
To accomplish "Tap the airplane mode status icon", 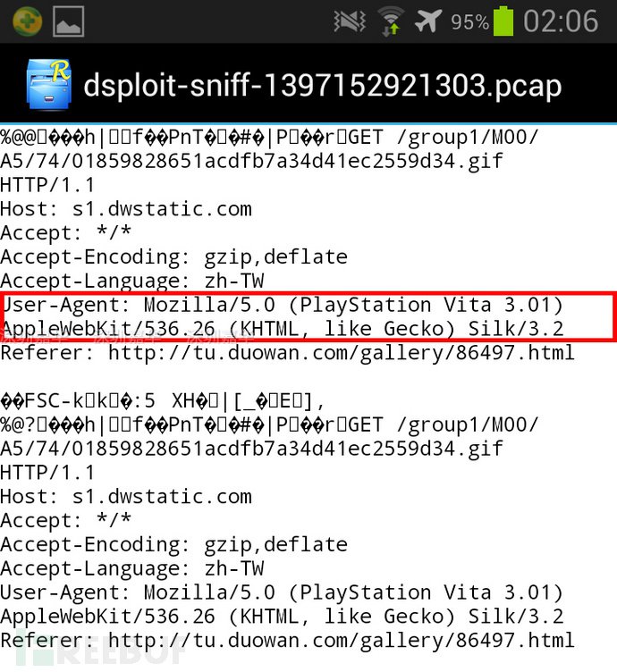I will coord(428,21).
